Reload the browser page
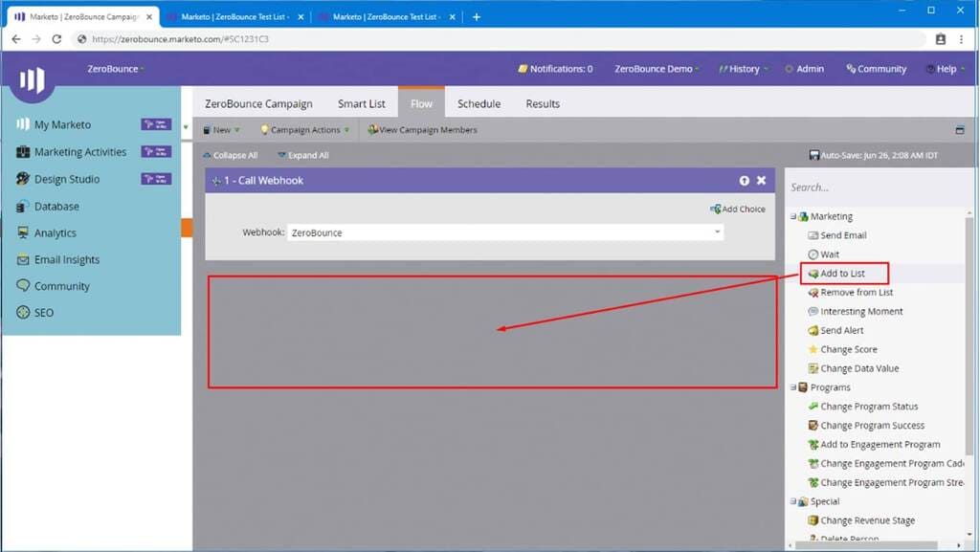 [56, 38]
